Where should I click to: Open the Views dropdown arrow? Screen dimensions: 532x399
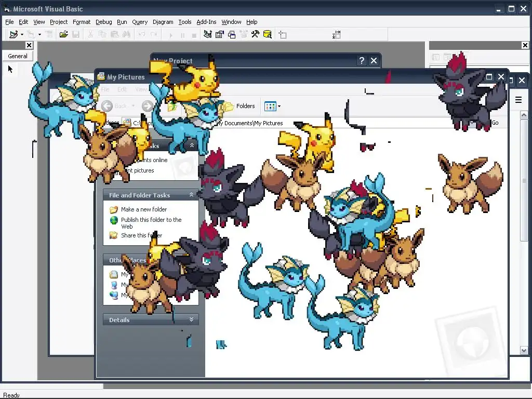tap(279, 106)
